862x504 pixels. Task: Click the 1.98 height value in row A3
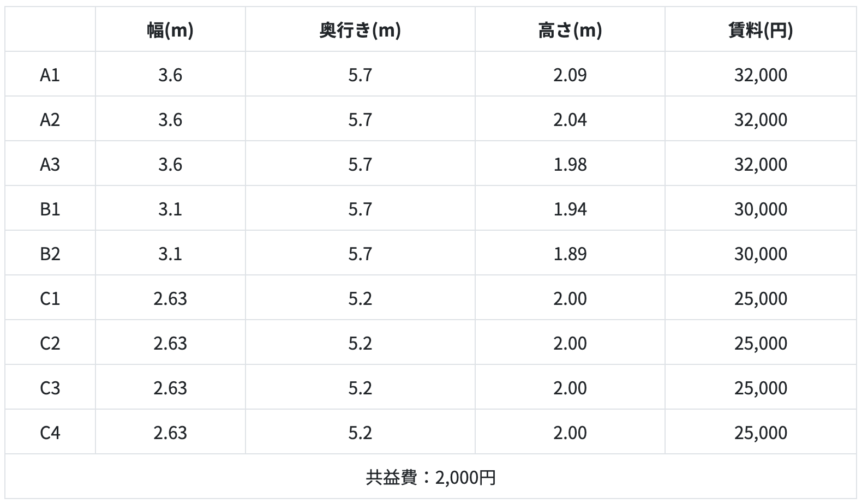570,164
